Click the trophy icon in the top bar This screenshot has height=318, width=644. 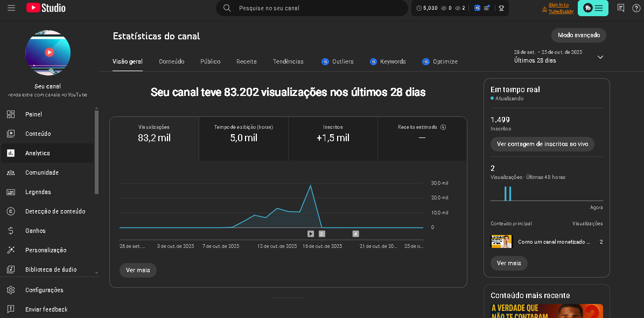(501, 8)
